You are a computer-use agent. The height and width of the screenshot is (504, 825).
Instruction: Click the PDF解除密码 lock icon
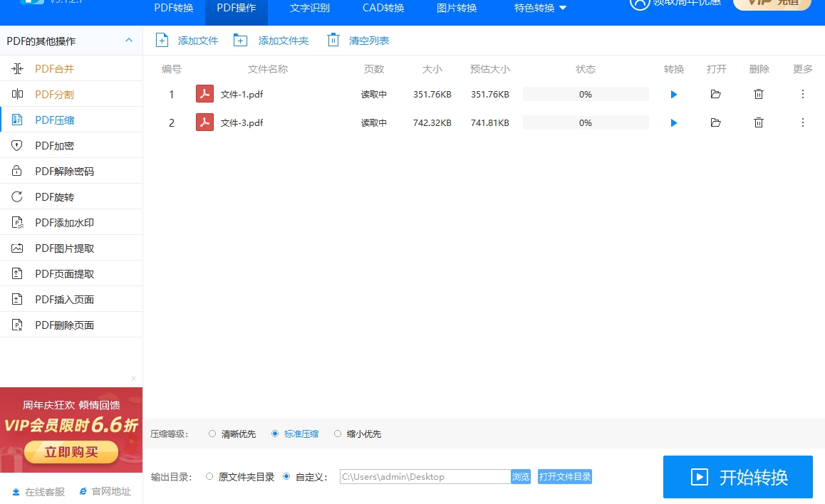17,171
